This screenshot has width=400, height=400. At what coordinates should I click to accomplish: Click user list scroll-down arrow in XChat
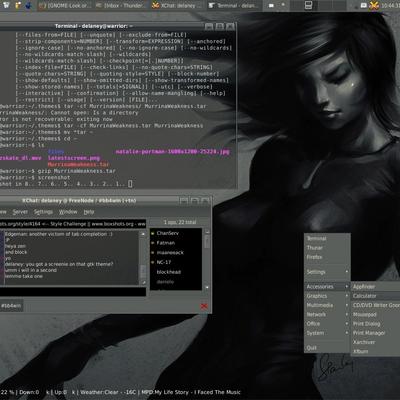[x=207, y=287]
